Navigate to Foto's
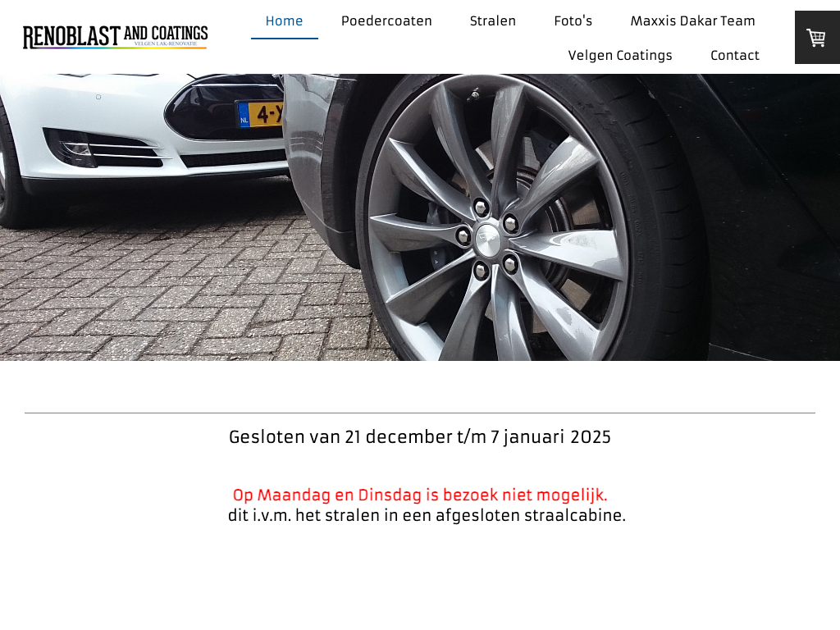Image resolution: width=840 pixels, height=630 pixels. pos(573,21)
